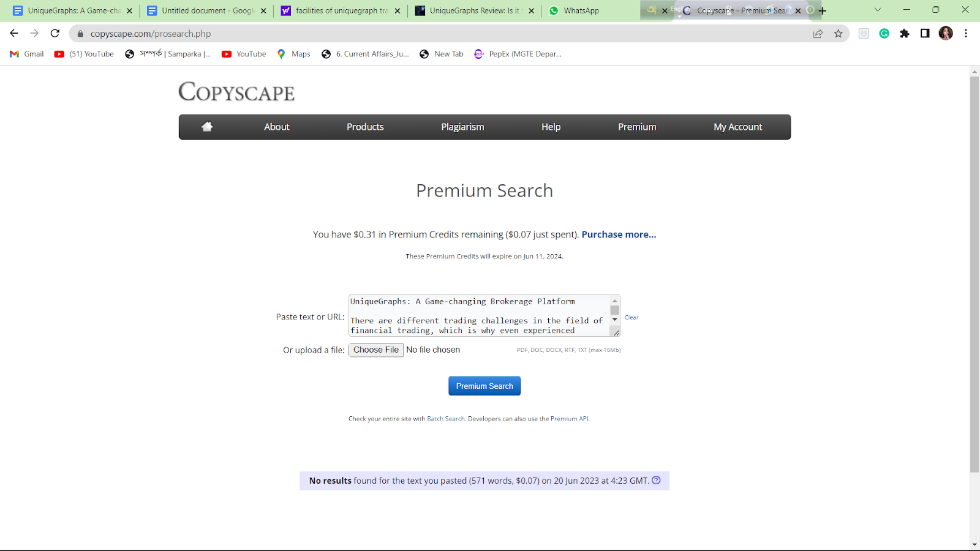Image resolution: width=980 pixels, height=551 pixels.
Task: Close the Untitled document tab
Action: [x=263, y=11]
